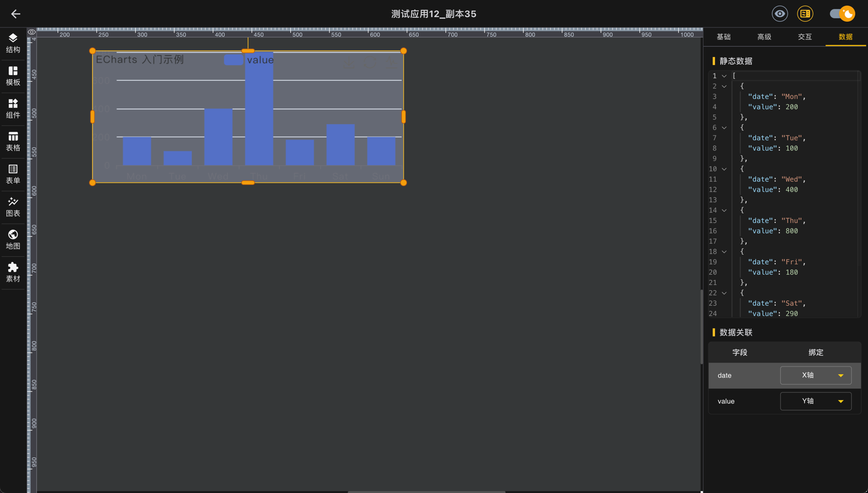The height and width of the screenshot is (493, 868).
Task: Select the value field row
Action: pos(785,401)
